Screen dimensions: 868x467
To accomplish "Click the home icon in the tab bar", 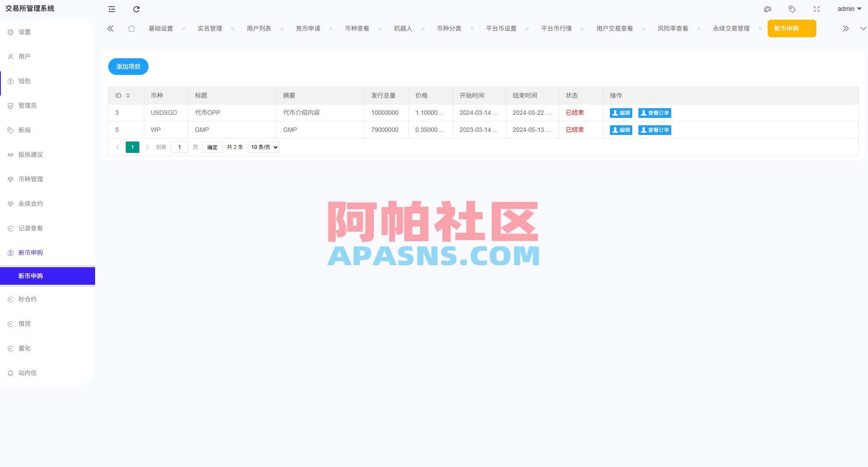I will 131,28.
